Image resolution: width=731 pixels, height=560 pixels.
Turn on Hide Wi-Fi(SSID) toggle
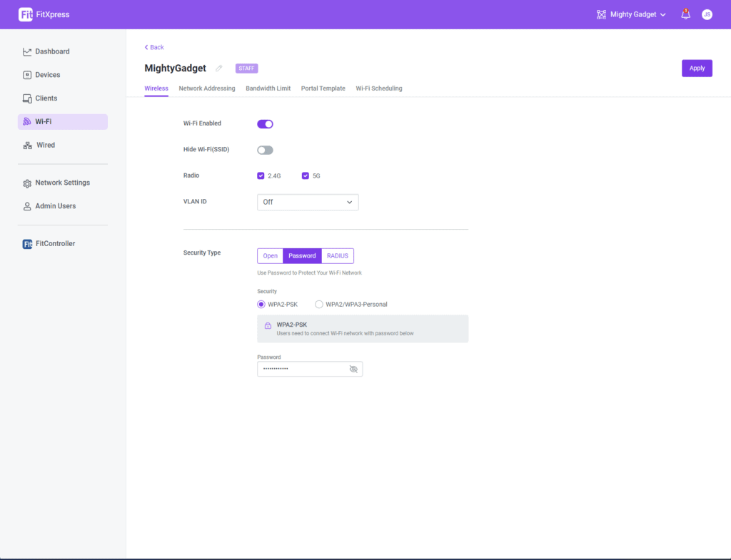coord(265,150)
